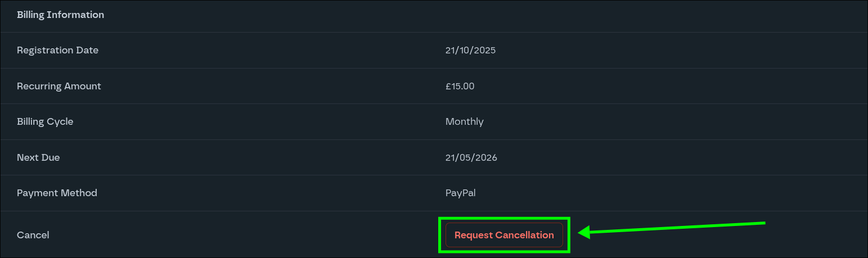Click the Cancel row label

(33, 235)
